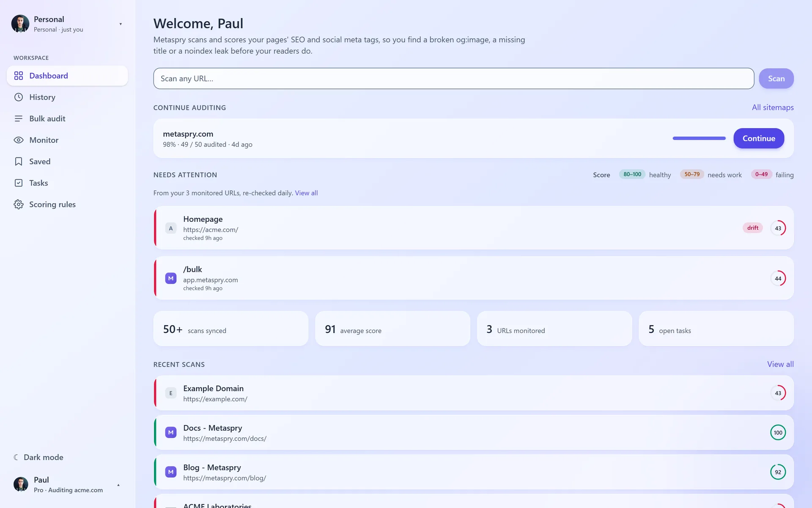Open the Bulk audit menu item
The image size is (812, 508).
[67, 119]
